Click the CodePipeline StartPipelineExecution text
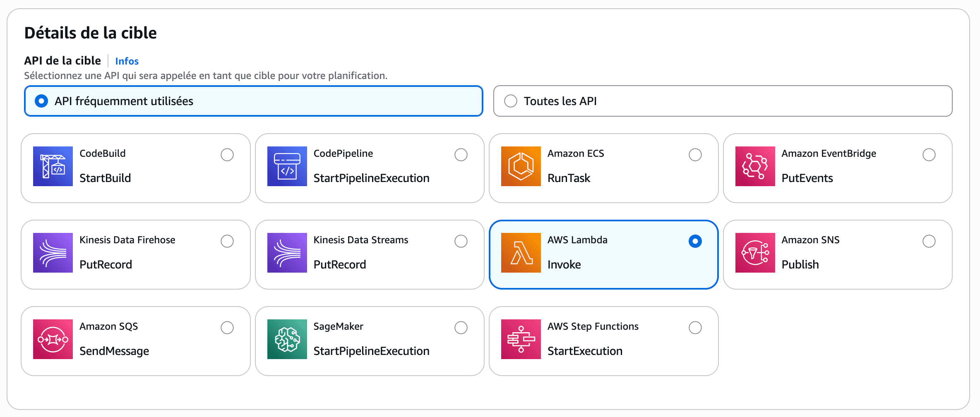 372,178
